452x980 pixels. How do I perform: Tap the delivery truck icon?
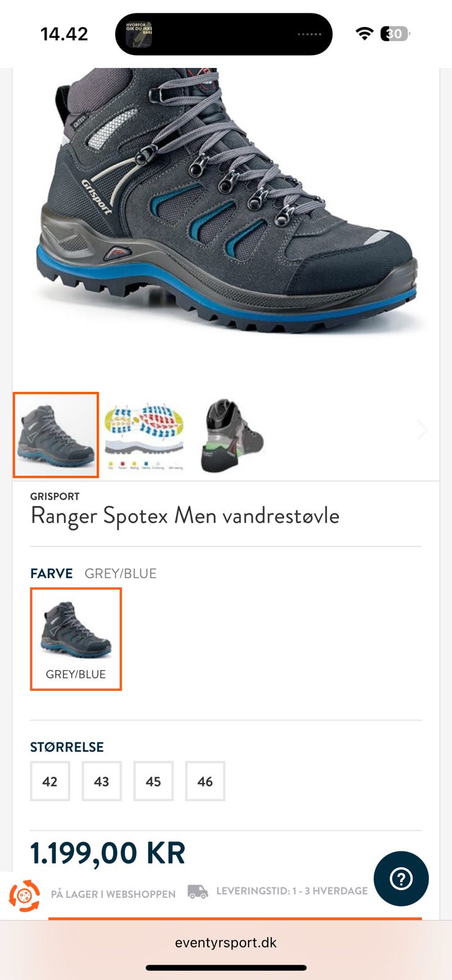(x=197, y=891)
